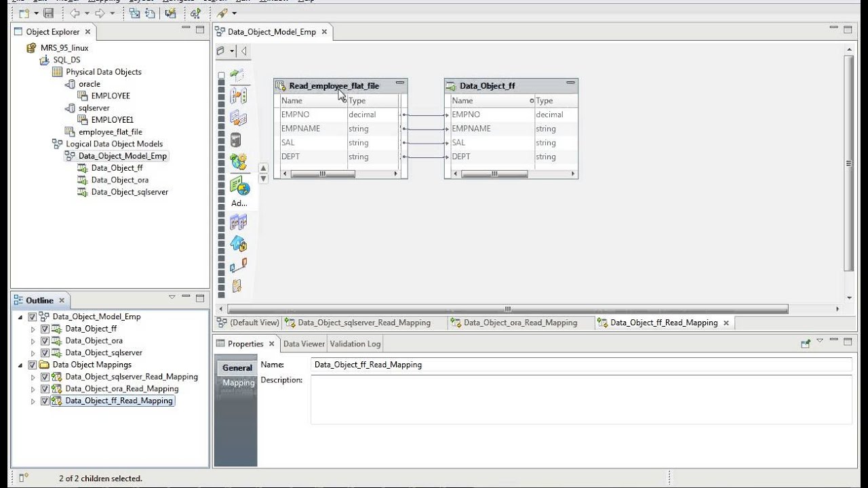Uncheck Data_Object_ff checkbox in Outline
This screenshot has height=488, width=868.
tap(45, 329)
